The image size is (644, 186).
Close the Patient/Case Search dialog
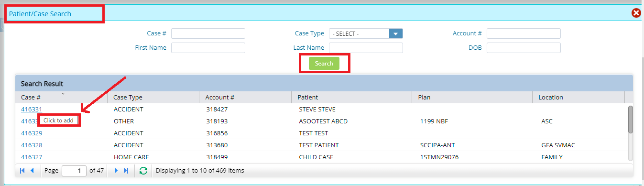636,13
